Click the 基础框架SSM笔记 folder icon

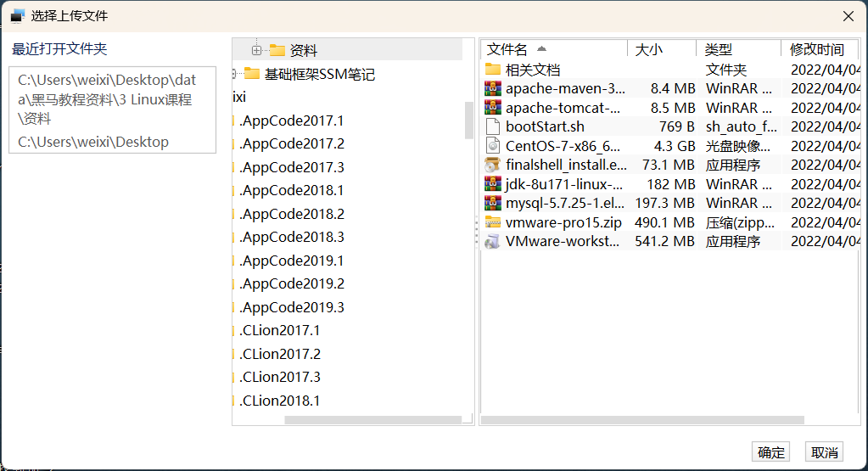pos(252,73)
